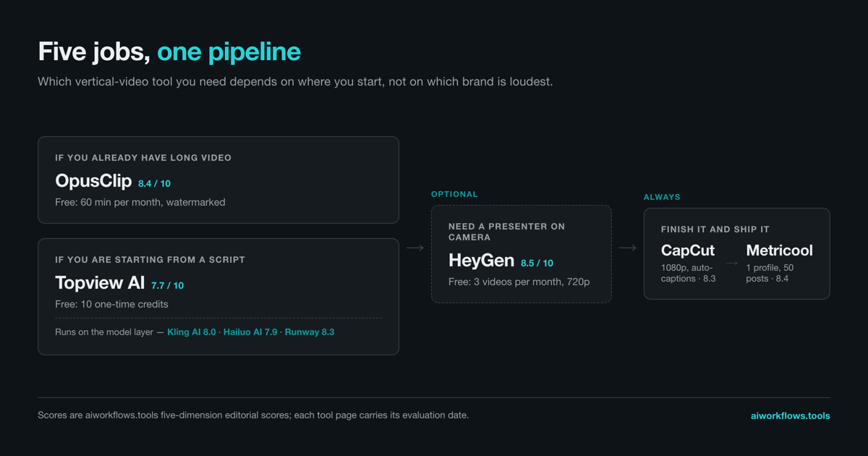Click the HeyGen 8.5 / 10 score
This screenshot has height=456, width=868.
(x=537, y=263)
